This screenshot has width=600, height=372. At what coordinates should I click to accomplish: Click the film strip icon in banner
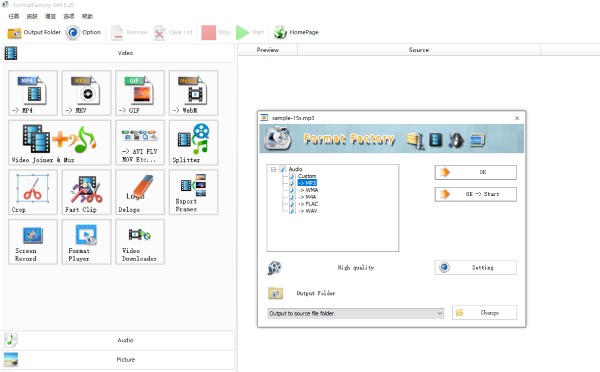436,140
